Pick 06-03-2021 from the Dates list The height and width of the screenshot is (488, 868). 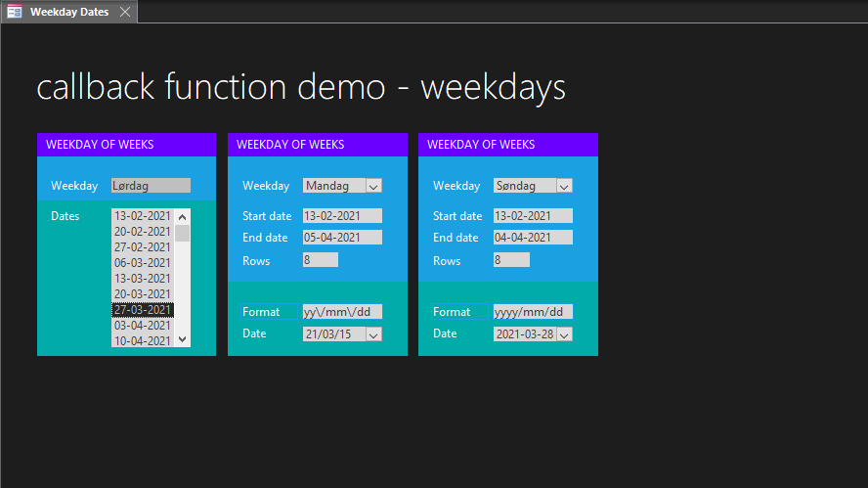(142, 263)
